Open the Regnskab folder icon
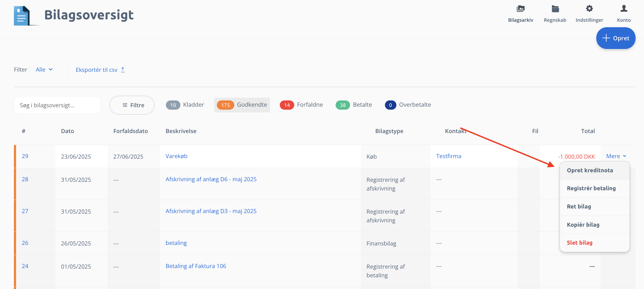Viewport: 644px width, 289px height. [555, 9]
